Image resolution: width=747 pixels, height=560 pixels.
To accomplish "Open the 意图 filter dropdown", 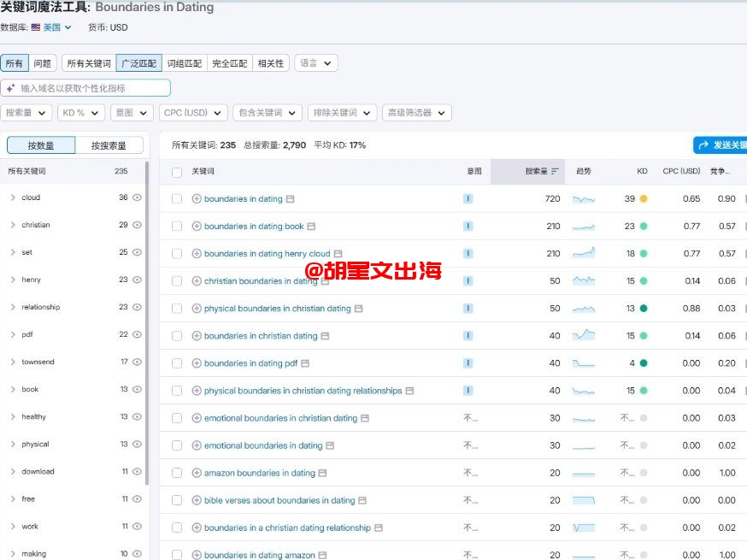I will tap(132, 113).
